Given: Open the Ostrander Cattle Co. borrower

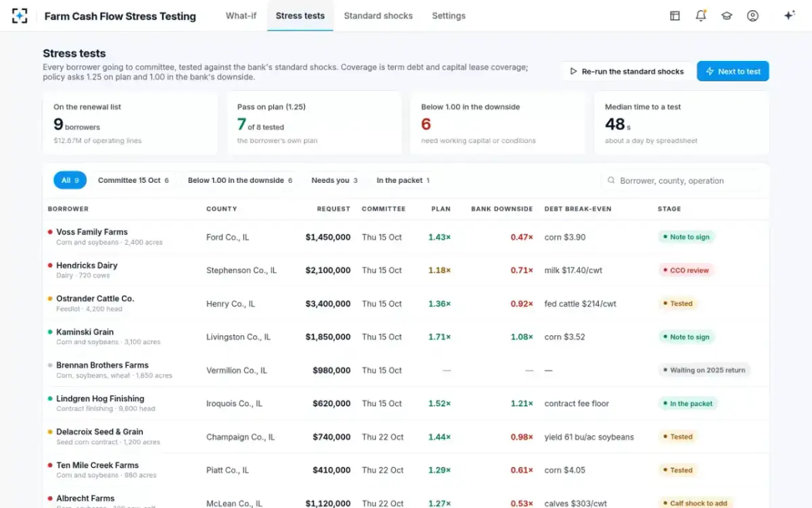Looking at the screenshot, I should click(x=95, y=298).
